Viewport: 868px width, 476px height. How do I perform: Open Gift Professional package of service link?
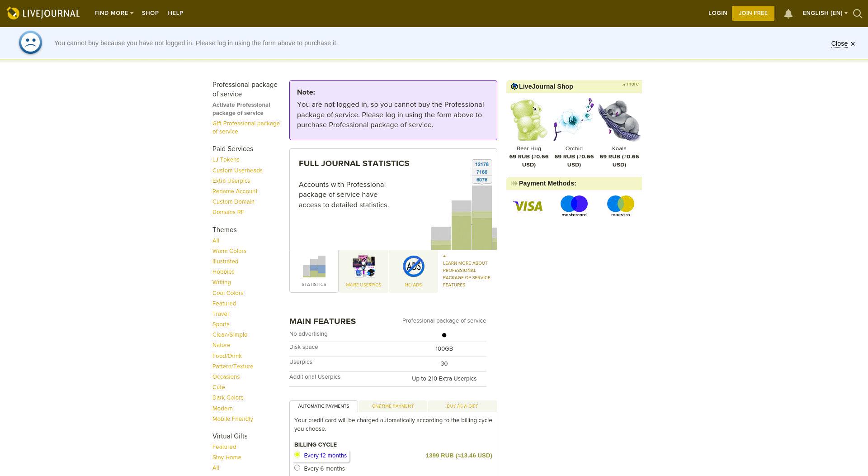[246, 128]
